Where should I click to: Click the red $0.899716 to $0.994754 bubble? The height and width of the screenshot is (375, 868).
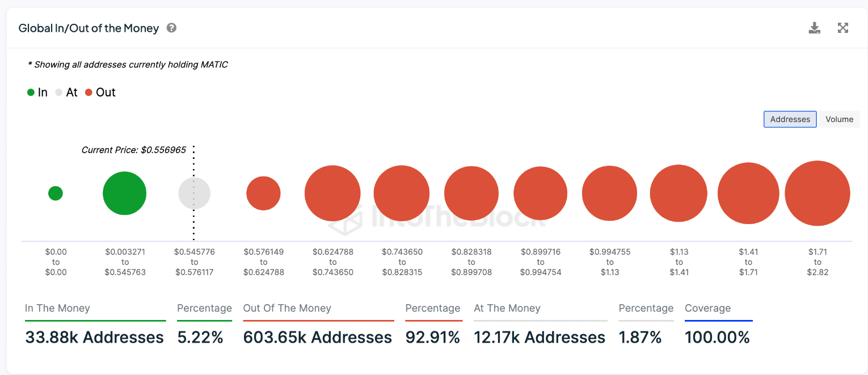click(540, 193)
